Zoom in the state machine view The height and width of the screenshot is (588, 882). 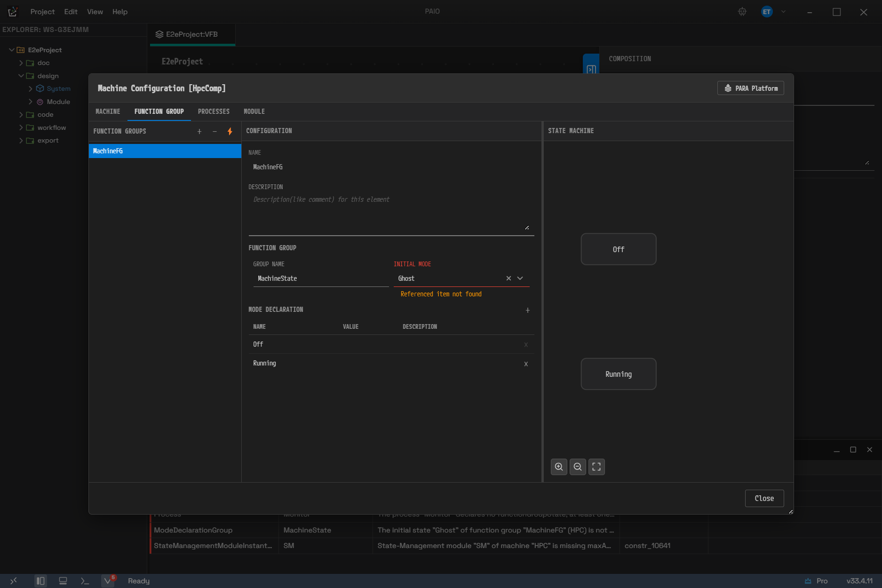tap(559, 467)
